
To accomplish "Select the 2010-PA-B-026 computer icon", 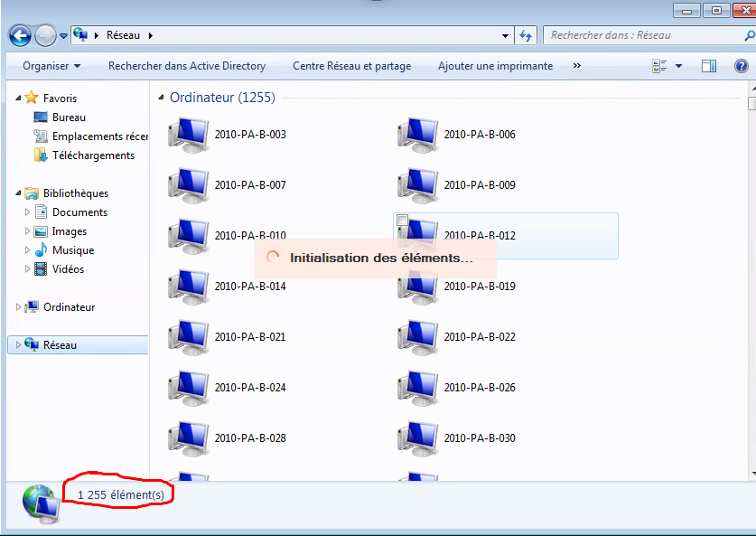I will (417, 389).
